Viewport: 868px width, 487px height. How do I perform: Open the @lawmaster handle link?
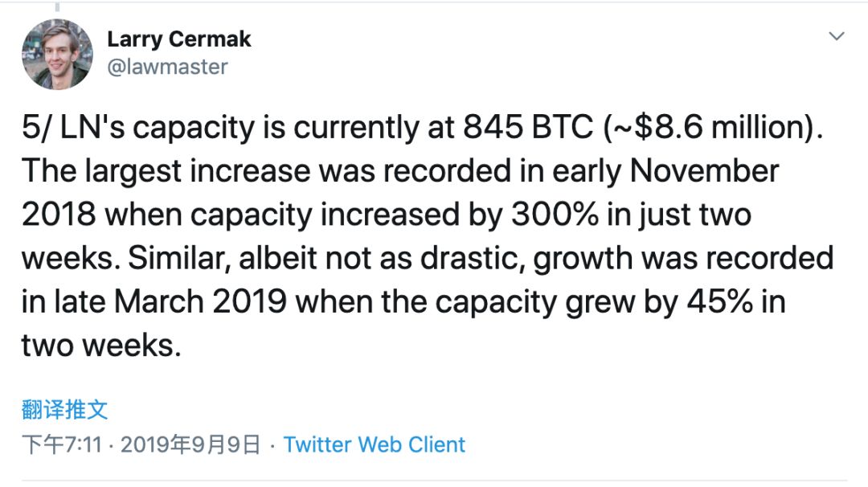167,67
